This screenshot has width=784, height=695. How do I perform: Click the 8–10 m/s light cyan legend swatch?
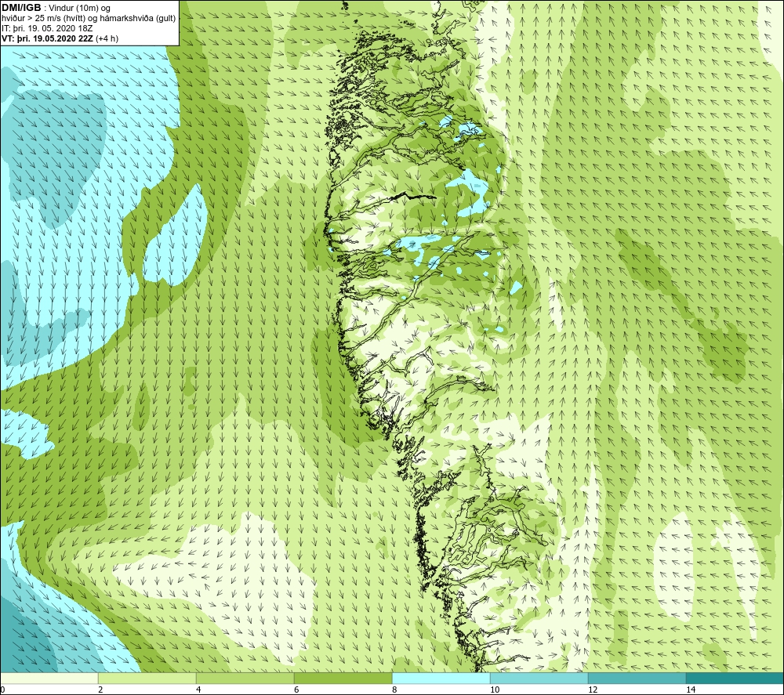click(441, 678)
